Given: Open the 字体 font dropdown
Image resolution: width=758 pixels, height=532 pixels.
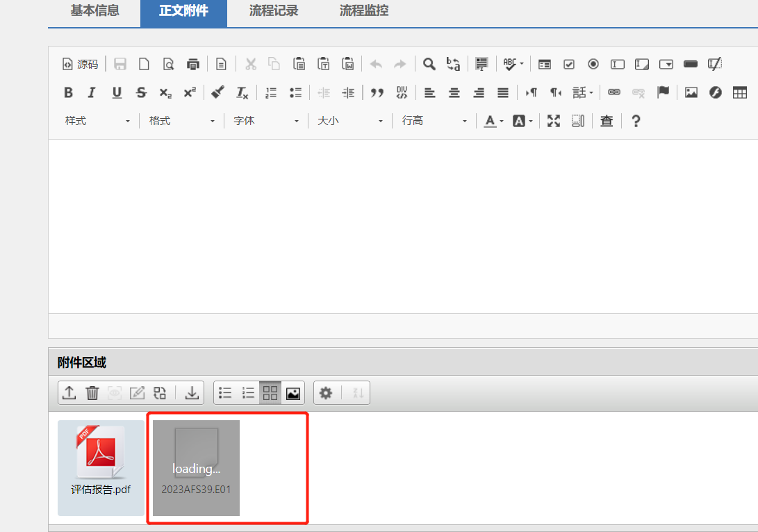Looking at the screenshot, I should pyautogui.click(x=265, y=121).
